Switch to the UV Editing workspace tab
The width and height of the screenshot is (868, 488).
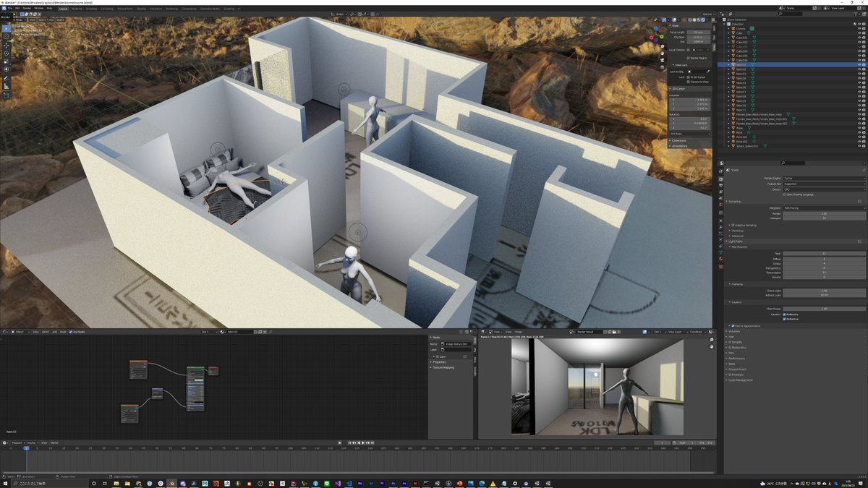pyautogui.click(x=107, y=9)
